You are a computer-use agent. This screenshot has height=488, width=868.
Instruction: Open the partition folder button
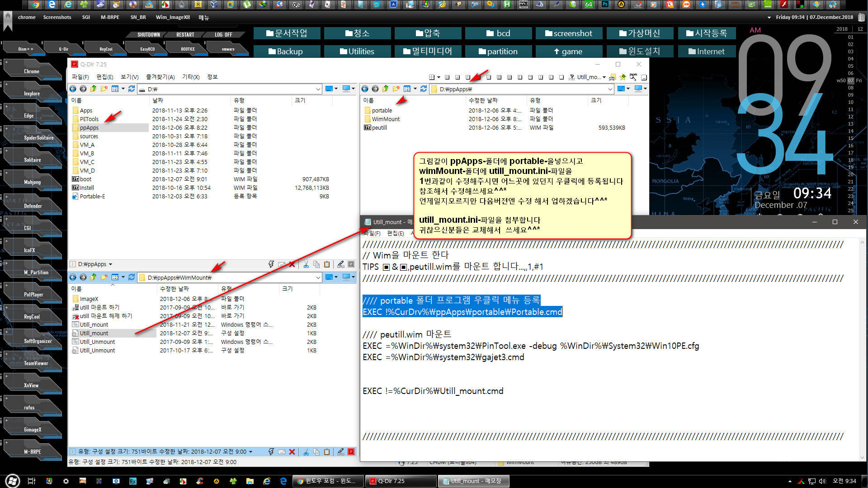click(499, 52)
